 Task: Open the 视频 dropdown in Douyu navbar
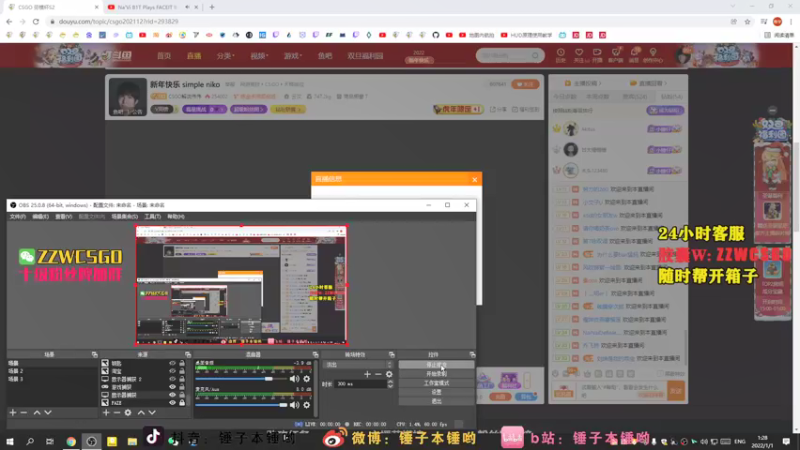[x=259, y=56]
